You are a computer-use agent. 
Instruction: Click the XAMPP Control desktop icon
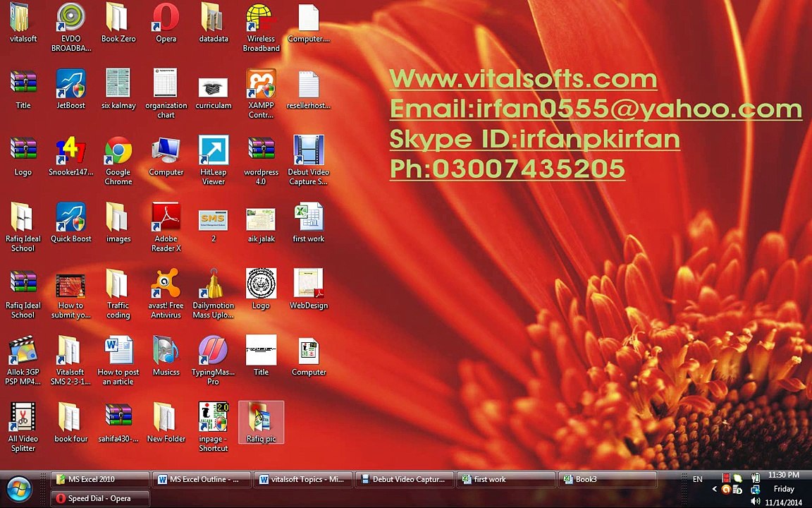261,94
